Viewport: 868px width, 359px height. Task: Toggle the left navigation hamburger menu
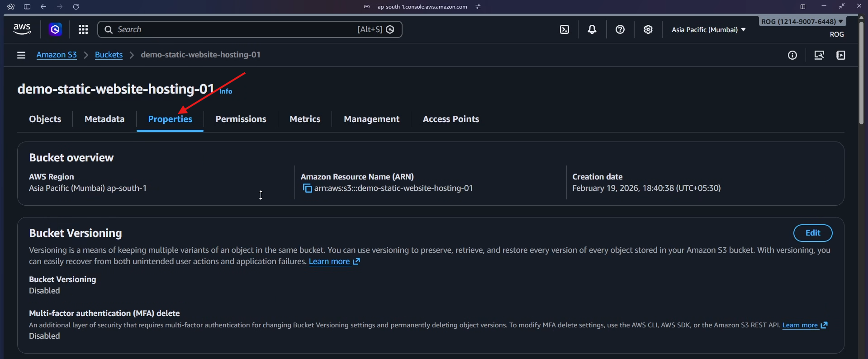[x=21, y=55]
